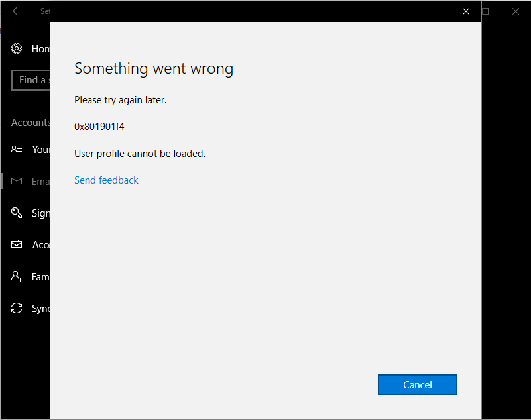Select the Your info person-card icon
Screen dimensions: 531x420
[x=17, y=149]
